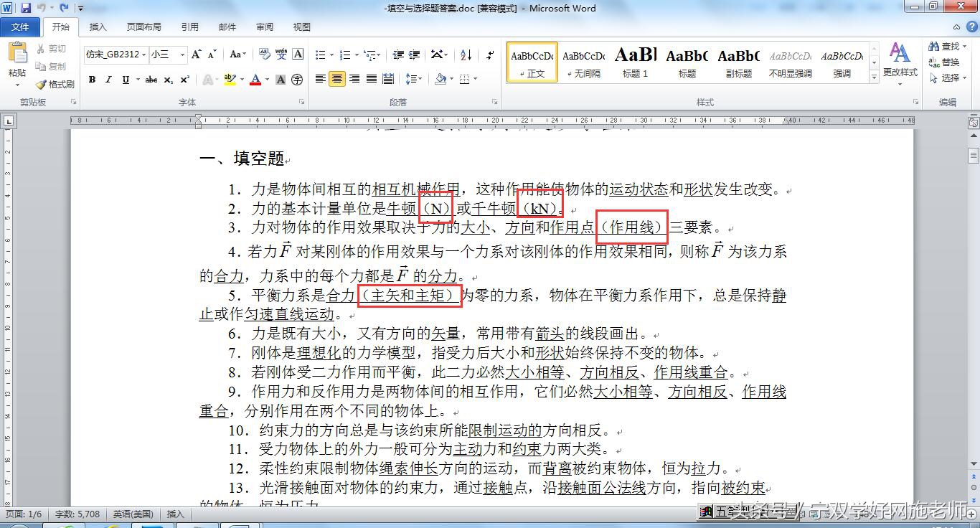Open the Font dialog launcher
The width and height of the screenshot is (980, 528).
[301, 102]
